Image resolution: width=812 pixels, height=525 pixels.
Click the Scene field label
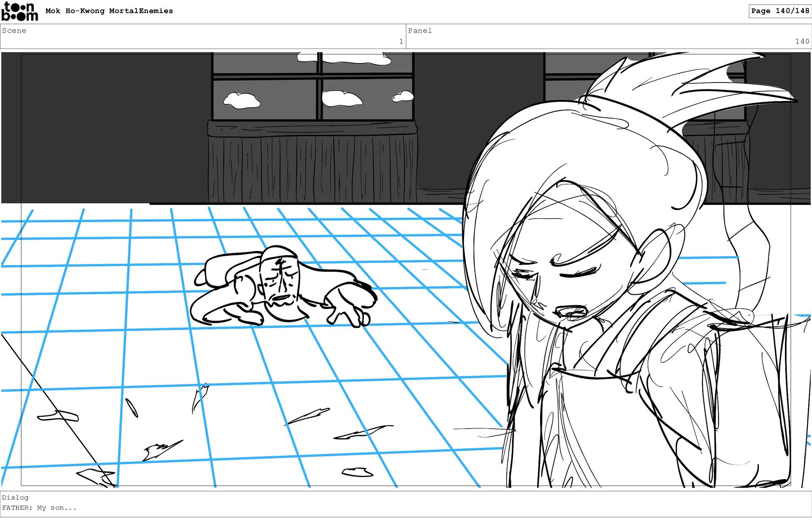point(14,31)
